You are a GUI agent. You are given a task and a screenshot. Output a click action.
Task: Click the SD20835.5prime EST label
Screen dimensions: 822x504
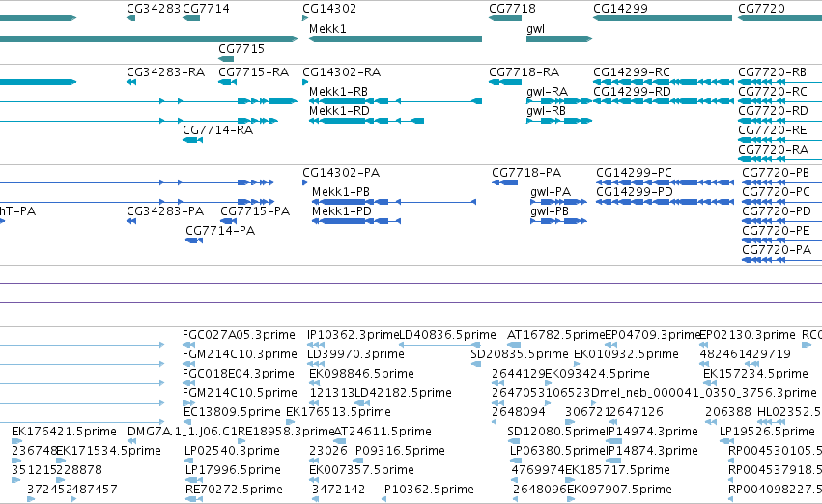pos(520,354)
